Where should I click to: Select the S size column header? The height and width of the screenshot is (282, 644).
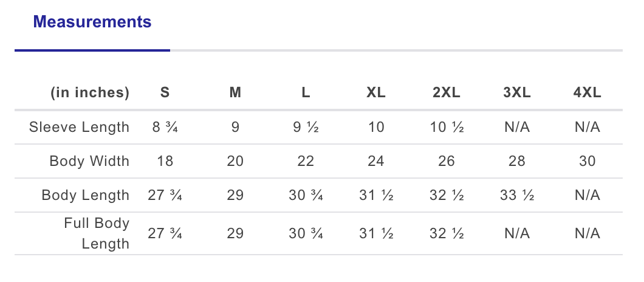(x=165, y=93)
